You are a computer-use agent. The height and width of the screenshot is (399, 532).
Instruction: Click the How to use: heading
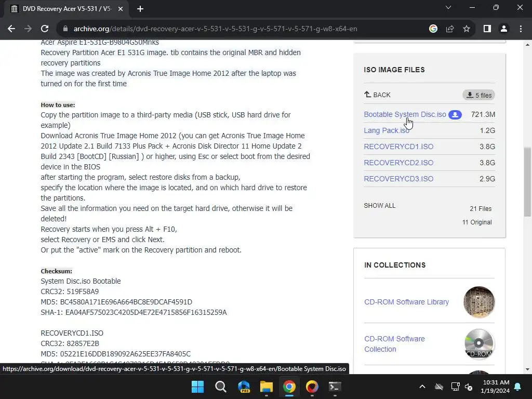click(x=58, y=105)
